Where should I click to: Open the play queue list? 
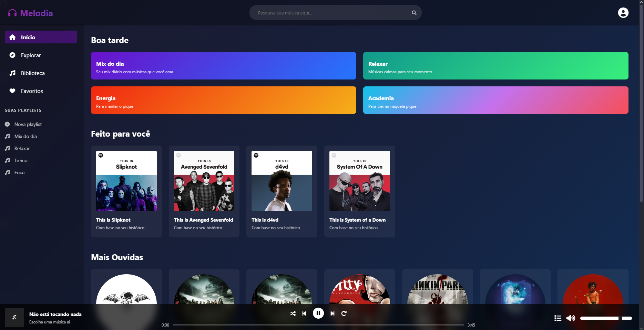tap(558, 318)
